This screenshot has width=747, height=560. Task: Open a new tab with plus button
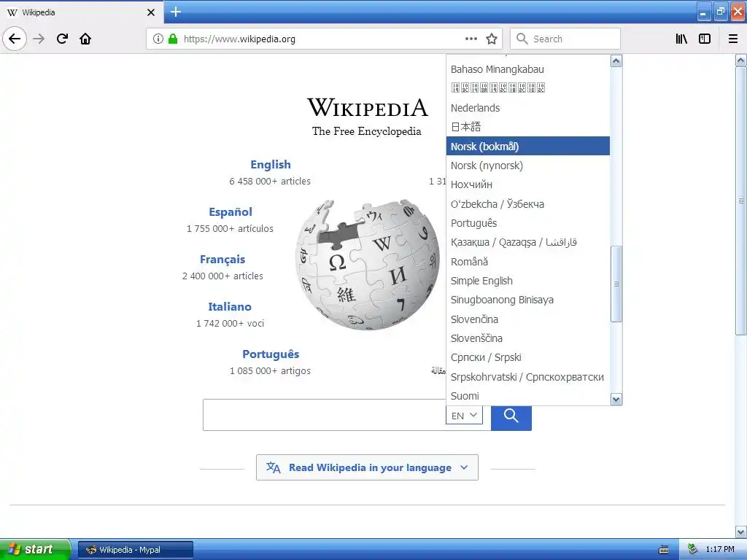(x=176, y=12)
